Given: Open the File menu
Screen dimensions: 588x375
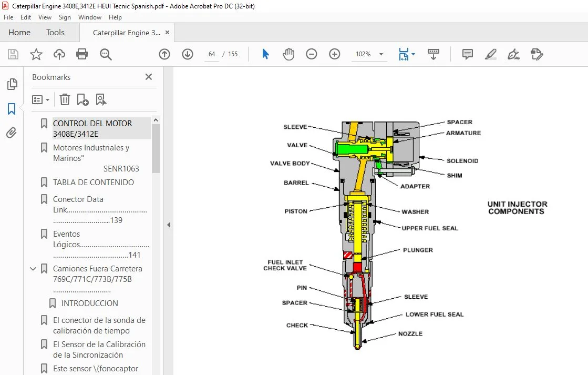Looking at the screenshot, I should coord(8,17).
